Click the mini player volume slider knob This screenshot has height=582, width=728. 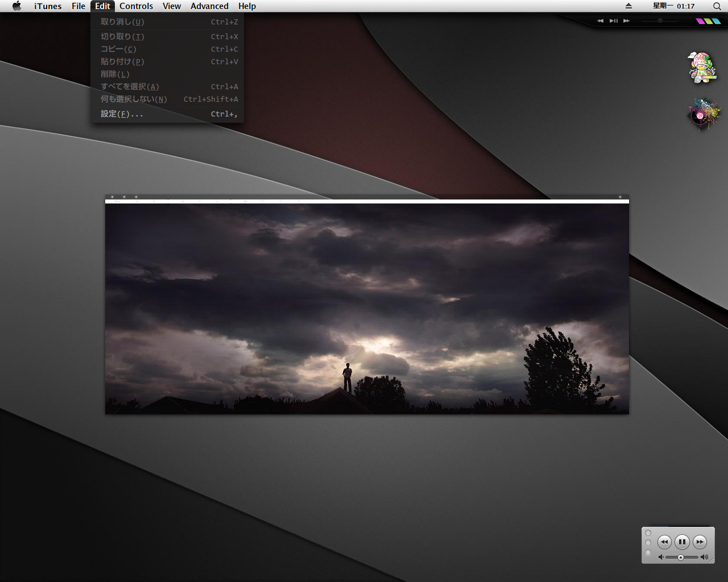tap(680, 558)
